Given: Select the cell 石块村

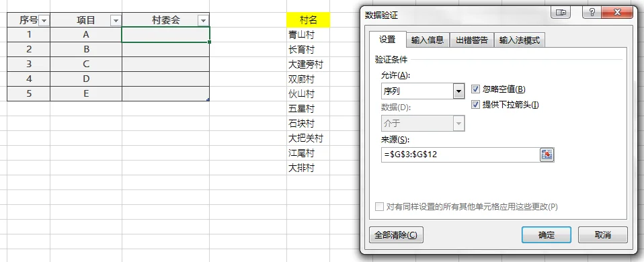Looking at the screenshot, I should 308,124.
